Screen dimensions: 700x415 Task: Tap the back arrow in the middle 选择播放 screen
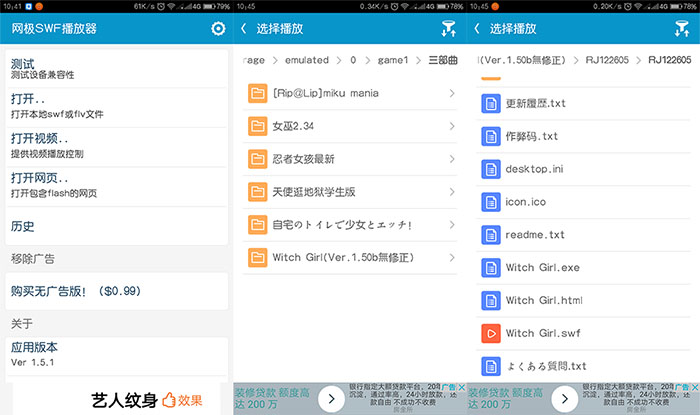pyautogui.click(x=243, y=29)
